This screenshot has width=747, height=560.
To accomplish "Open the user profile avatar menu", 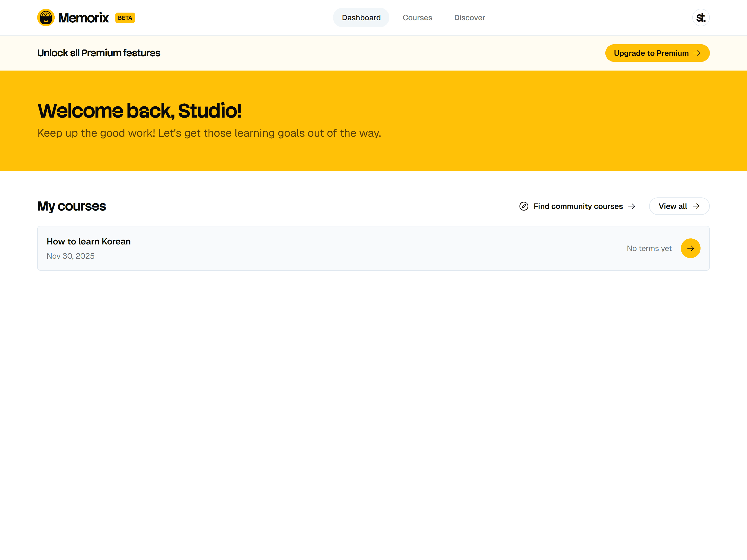I will [x=701, y=17].
